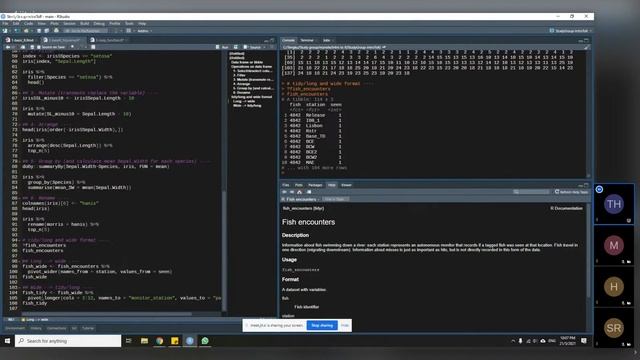Open the Help menu in the menu bar
The image size is (640, 360).
142,24
